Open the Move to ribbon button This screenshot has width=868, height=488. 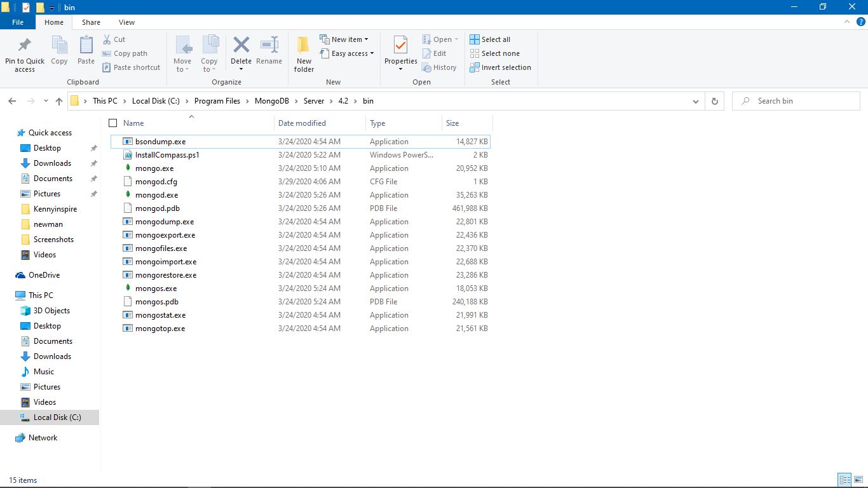pyautogui.click(x=182, y=53)
